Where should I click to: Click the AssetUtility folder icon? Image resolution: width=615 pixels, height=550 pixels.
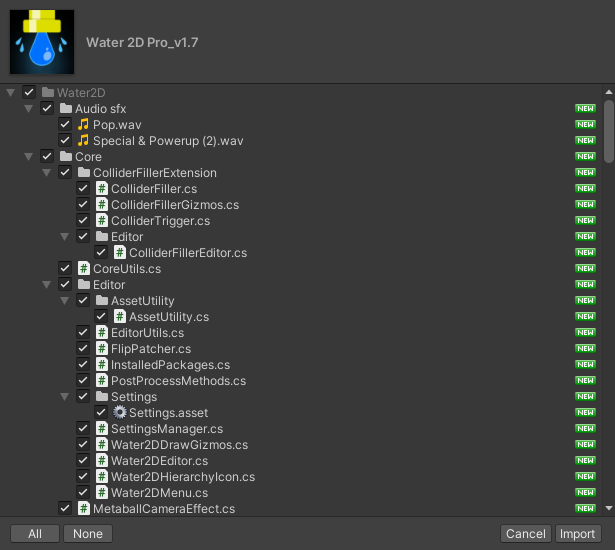pyautogui.click(x=102, y=300)
